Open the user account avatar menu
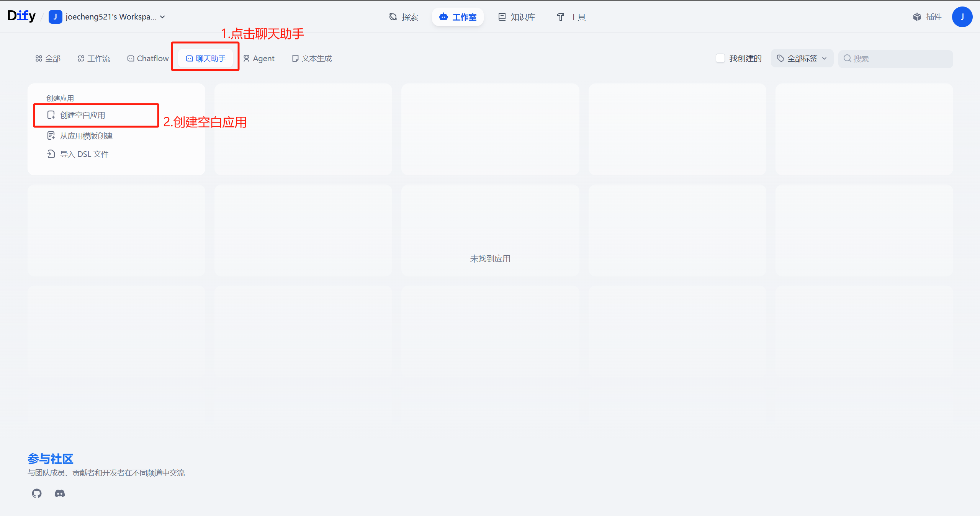980x516 pixels. pyautogui.click(x=962, y=17)
